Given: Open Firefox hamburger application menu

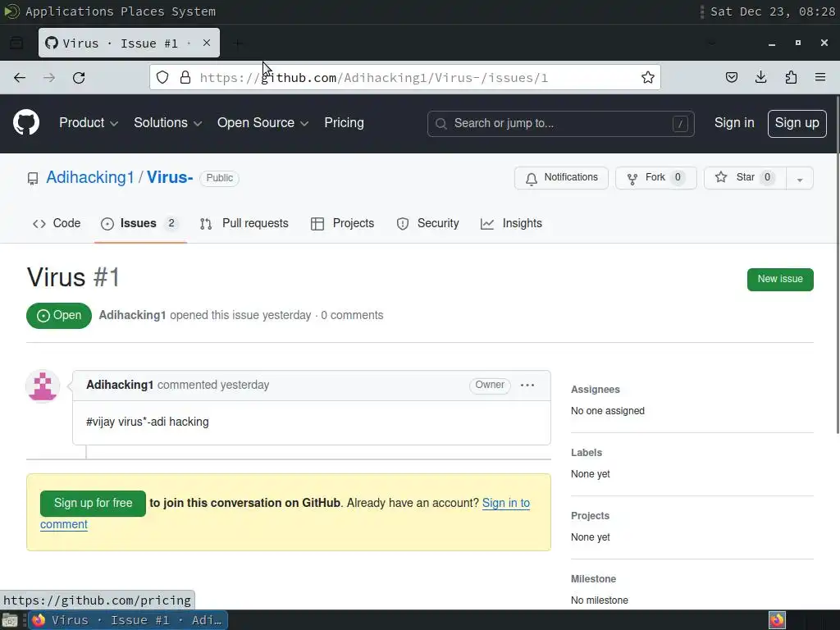Looking at the screenshot, I should coord(820,78).
